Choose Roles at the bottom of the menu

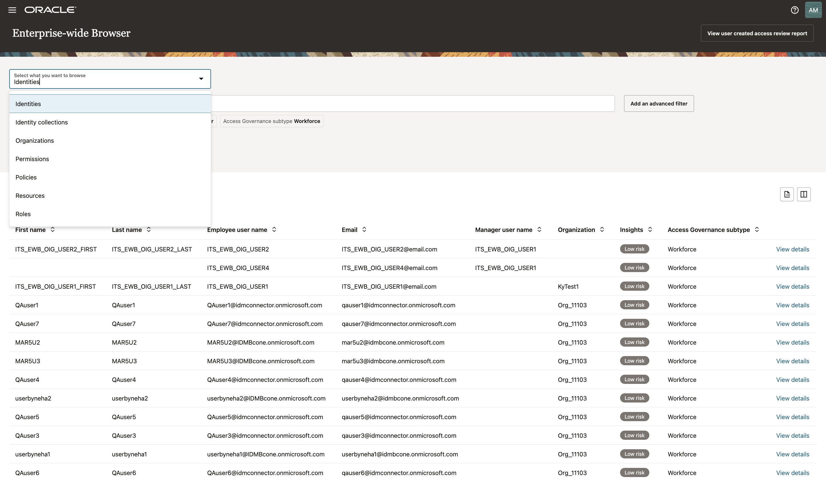point(23,214)
